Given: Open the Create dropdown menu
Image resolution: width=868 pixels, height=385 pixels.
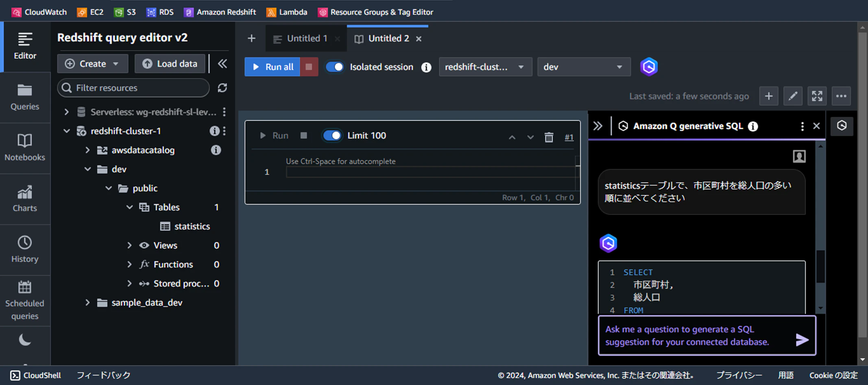Looking at the screenshot, I should coord(92,64).
